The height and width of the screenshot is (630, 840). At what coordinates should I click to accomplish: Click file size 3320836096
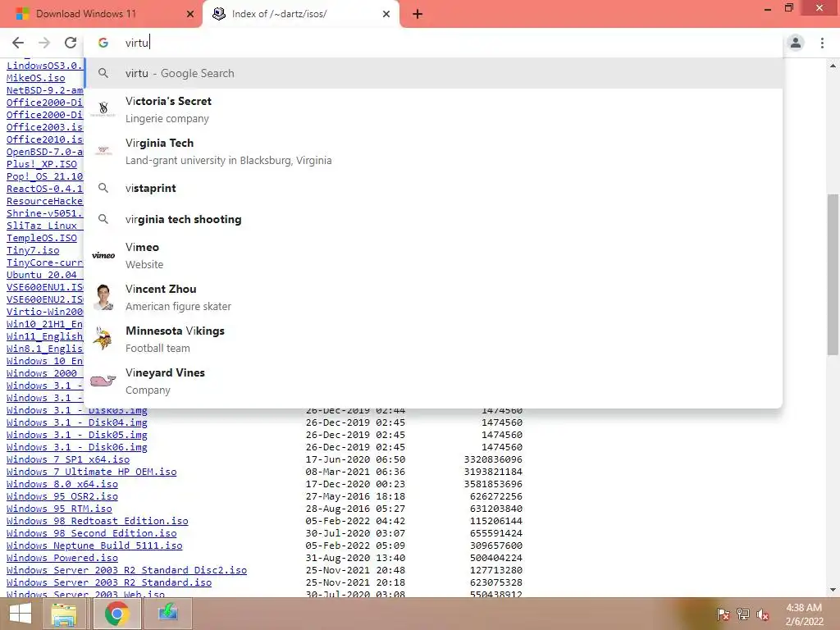(493, 459)
